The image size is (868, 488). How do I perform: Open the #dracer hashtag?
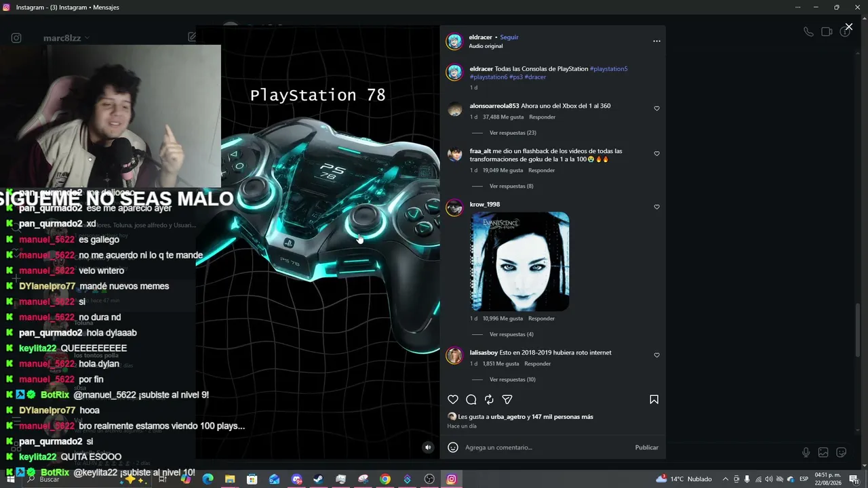click(535, 77)
